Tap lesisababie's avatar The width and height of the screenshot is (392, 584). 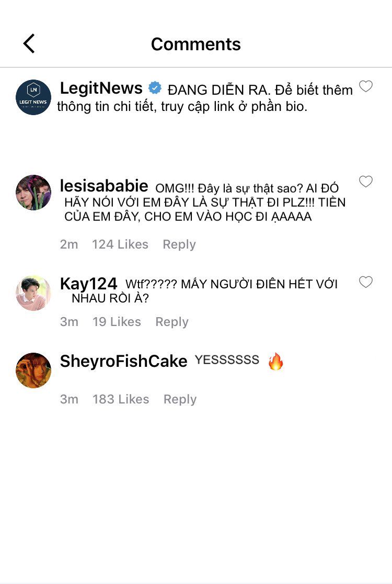(33, 193)
